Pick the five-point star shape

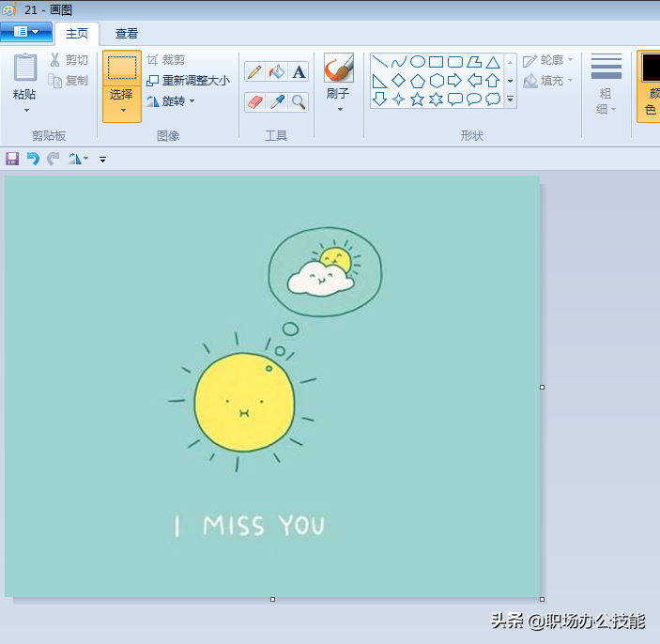(x=417, y=99)
